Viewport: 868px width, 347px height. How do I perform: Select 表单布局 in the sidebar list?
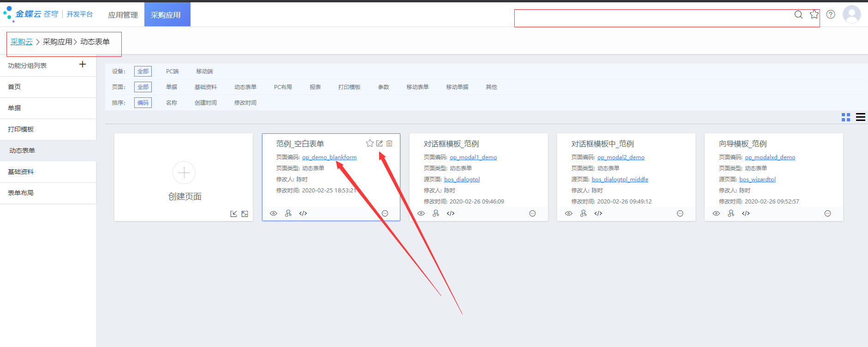coord(48,193)
